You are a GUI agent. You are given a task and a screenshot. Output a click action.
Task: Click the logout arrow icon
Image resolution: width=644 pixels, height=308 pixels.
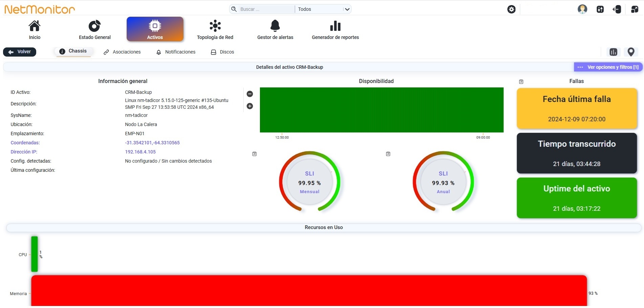pos(617,9)
